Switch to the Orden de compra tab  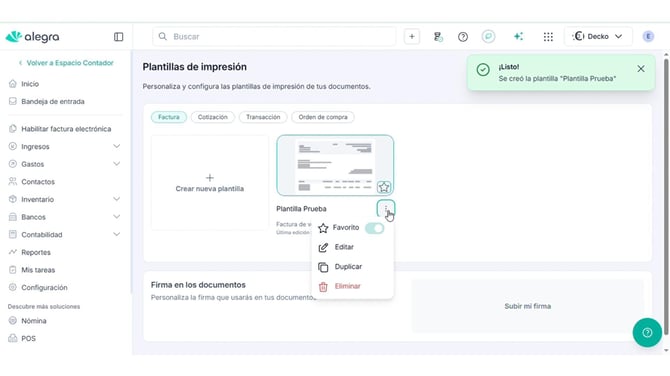[323, 117]
